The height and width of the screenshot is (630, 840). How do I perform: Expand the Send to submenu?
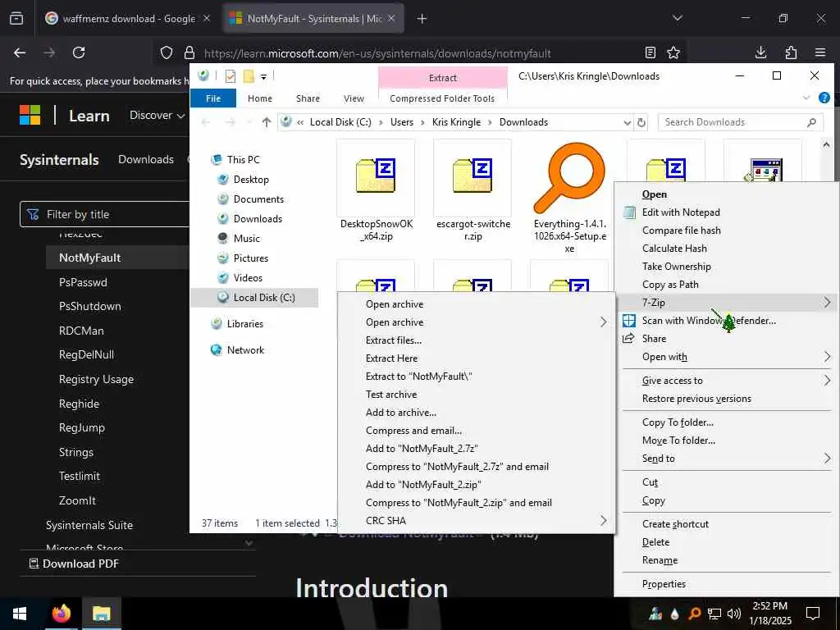tap(827, 459)
